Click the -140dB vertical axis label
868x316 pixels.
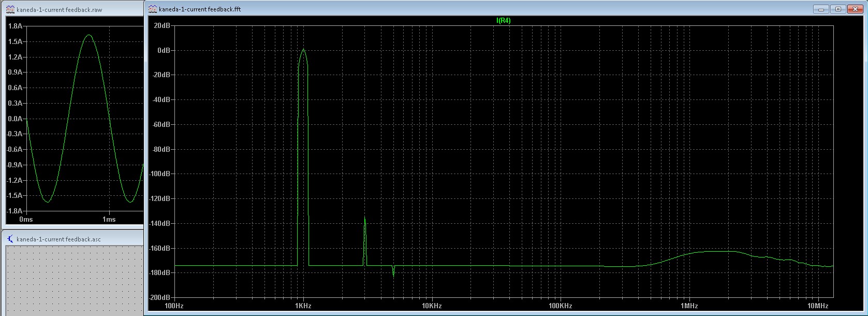click(x=160, y=223)
